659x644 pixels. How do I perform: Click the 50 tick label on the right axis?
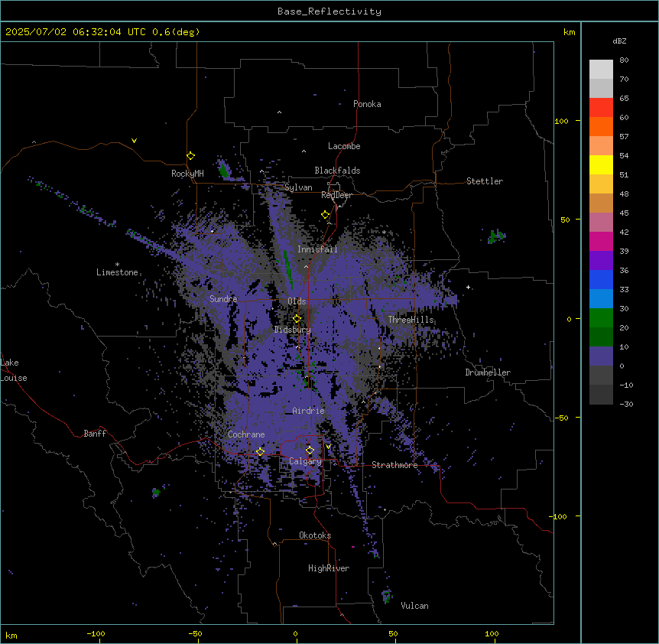tap(565, 220)
